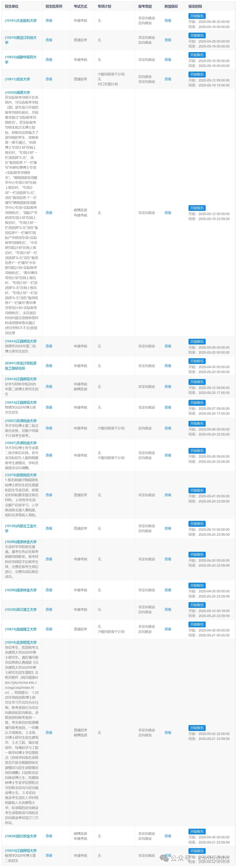Screen dimensions: 237x868
Task: View 招生院系所 for 北京建筑大学
Action: [49, 732]
